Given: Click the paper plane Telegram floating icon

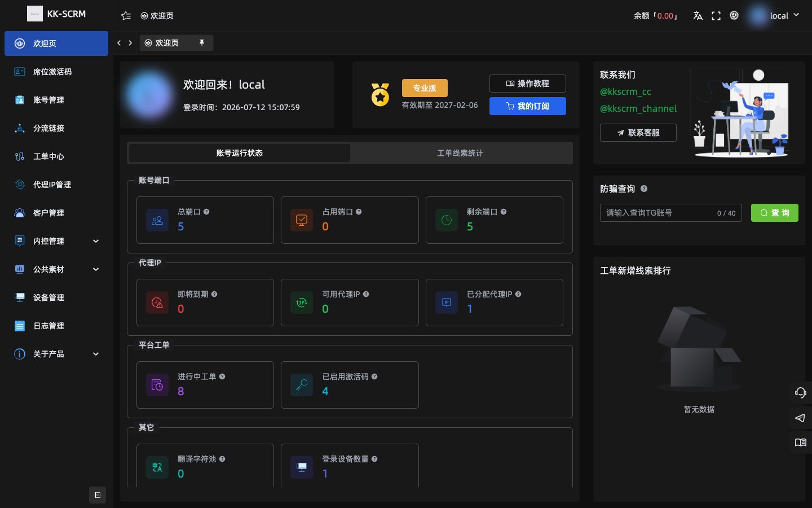Looking at the screenshot, I should [x=800, y=418].
